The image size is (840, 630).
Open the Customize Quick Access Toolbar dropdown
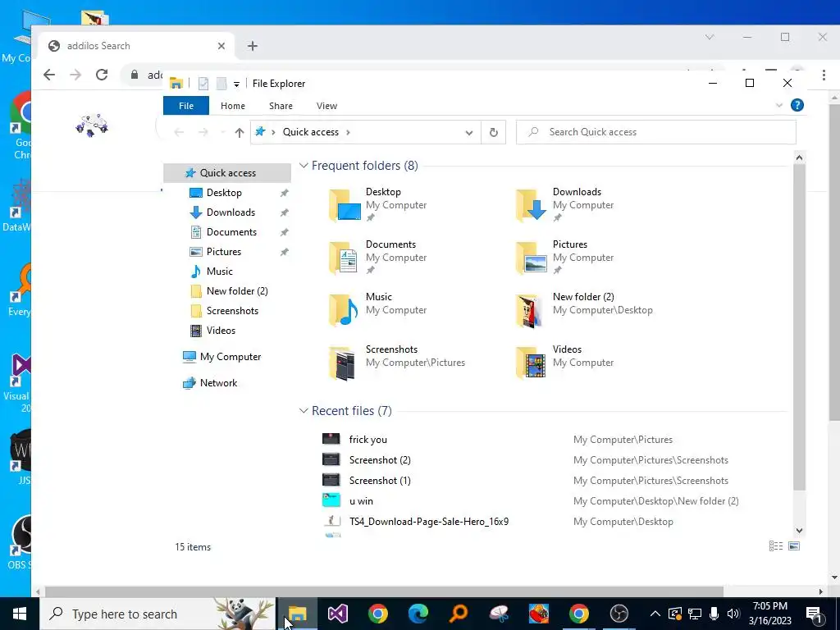[236, 84]
